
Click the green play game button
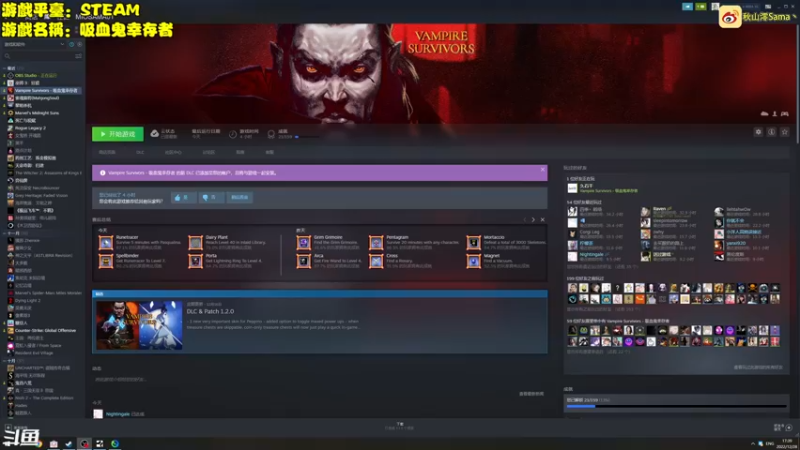click(x=118, y=134)
